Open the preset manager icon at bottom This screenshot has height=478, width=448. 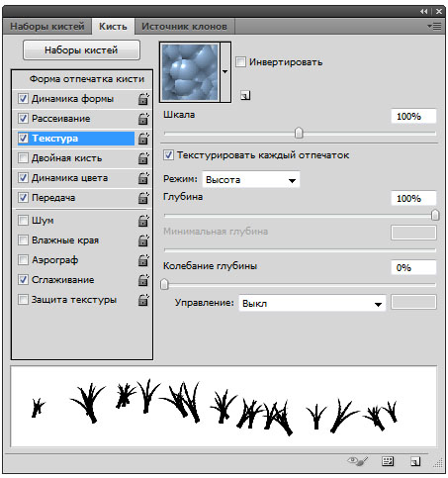click(x=388, y=461)
